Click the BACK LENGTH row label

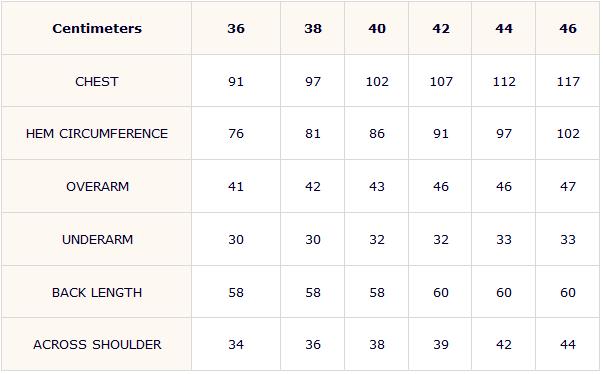(x=97, y=293)
